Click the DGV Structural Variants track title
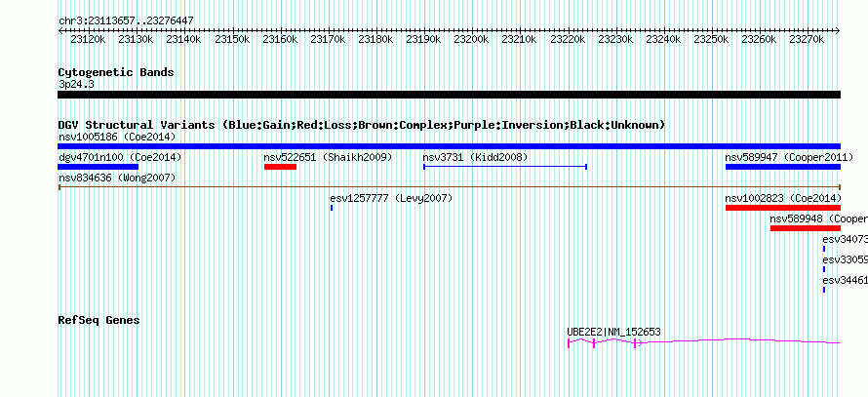Image resolution: width=868 pixels, height=397 pixels. coord(362,125)
